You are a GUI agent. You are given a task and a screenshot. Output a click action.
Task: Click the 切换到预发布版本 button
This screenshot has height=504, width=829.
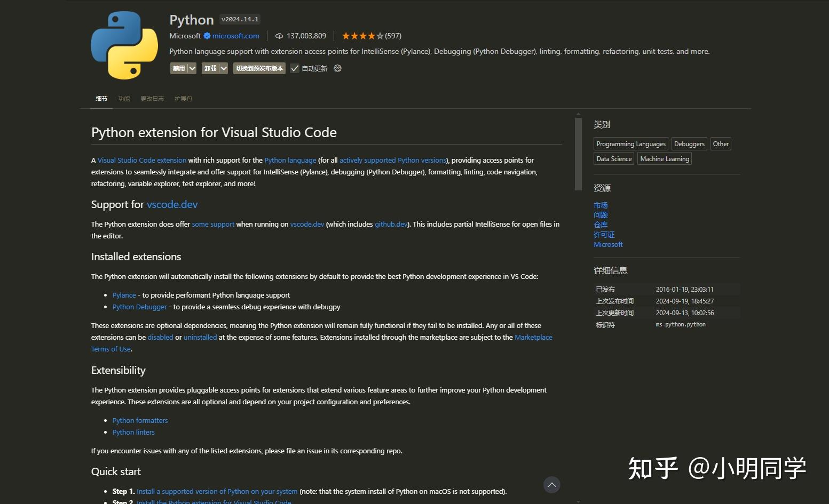[x=259, y=68]
